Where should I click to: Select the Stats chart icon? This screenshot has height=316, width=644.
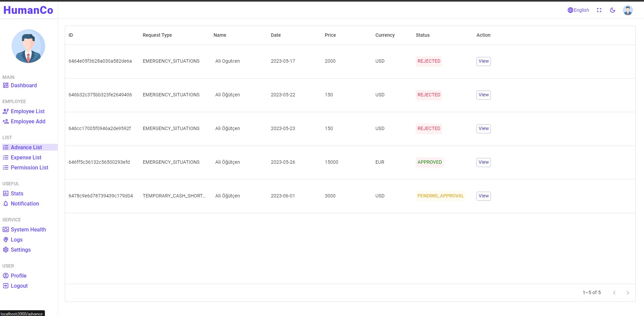(5, 193)
